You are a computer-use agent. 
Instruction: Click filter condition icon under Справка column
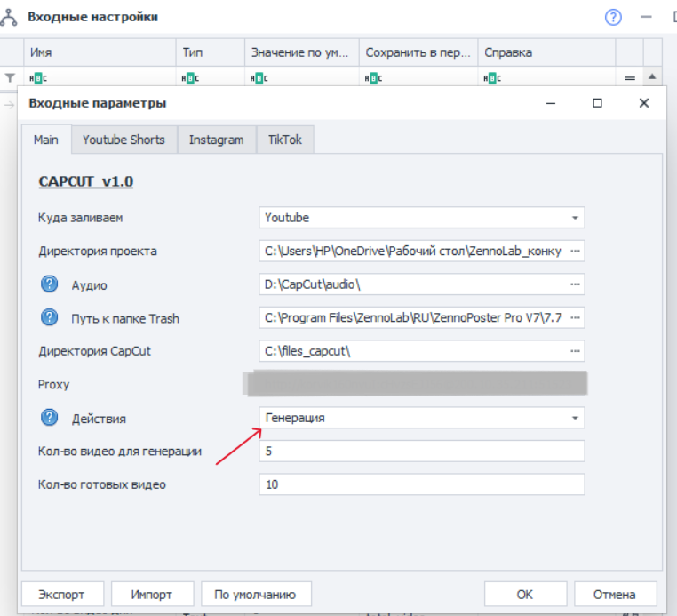492,78
